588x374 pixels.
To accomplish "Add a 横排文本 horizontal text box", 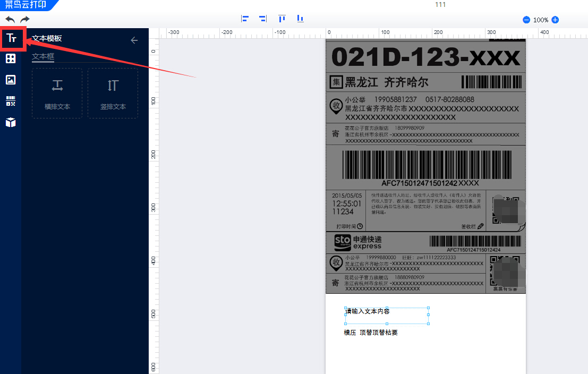I will pyautogui.click(x=57, y=93).
